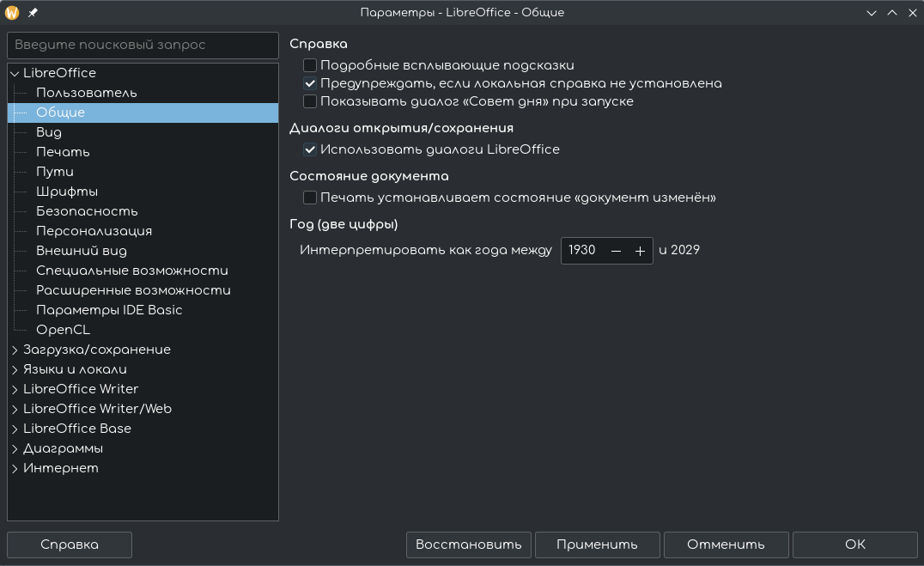Click the search query input field
924x566 pixels.
pos(143,45)
